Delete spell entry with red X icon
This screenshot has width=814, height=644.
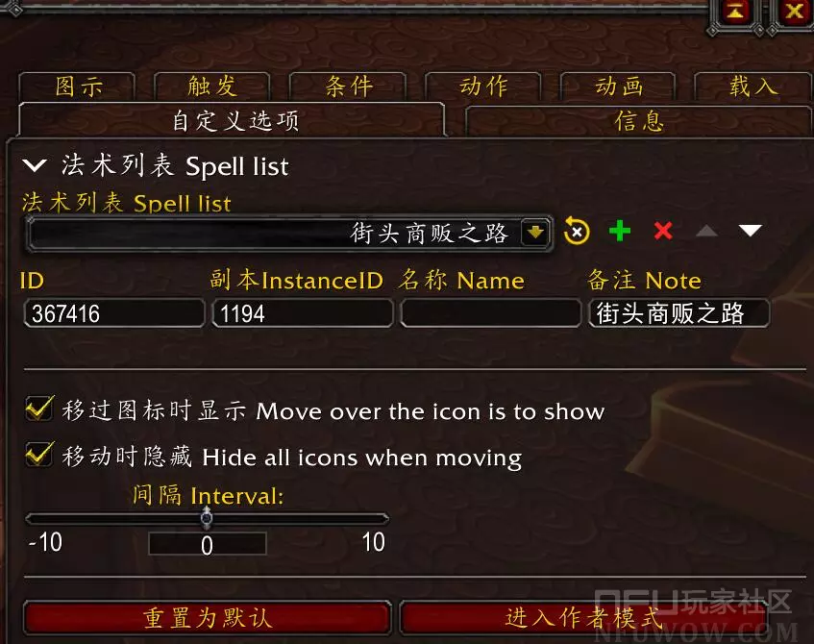(x=663, y=231)
